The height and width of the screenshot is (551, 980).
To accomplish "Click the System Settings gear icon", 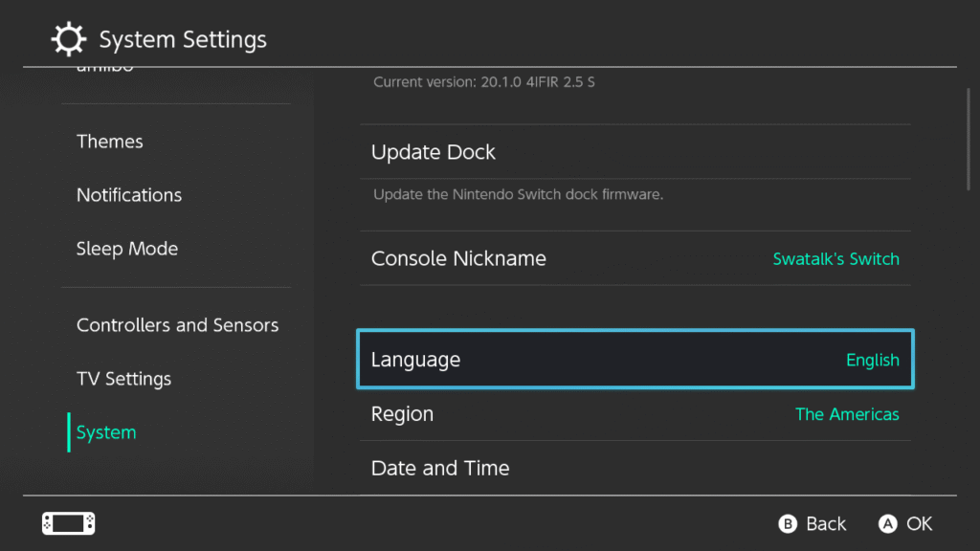I will coord(68,40).
